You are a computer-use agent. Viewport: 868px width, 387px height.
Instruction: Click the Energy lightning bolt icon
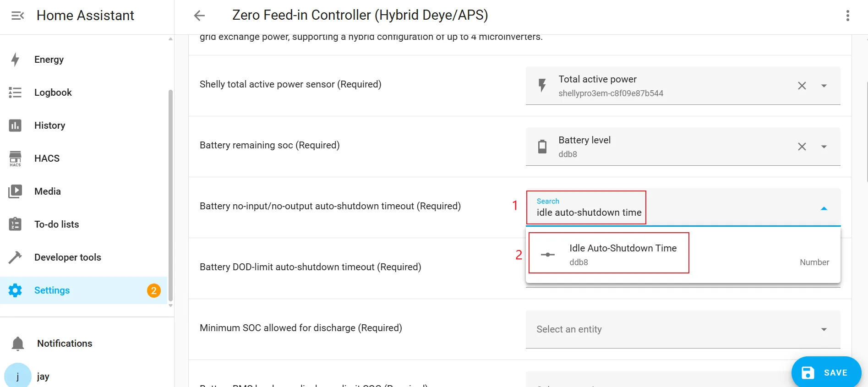pos(15,60)
